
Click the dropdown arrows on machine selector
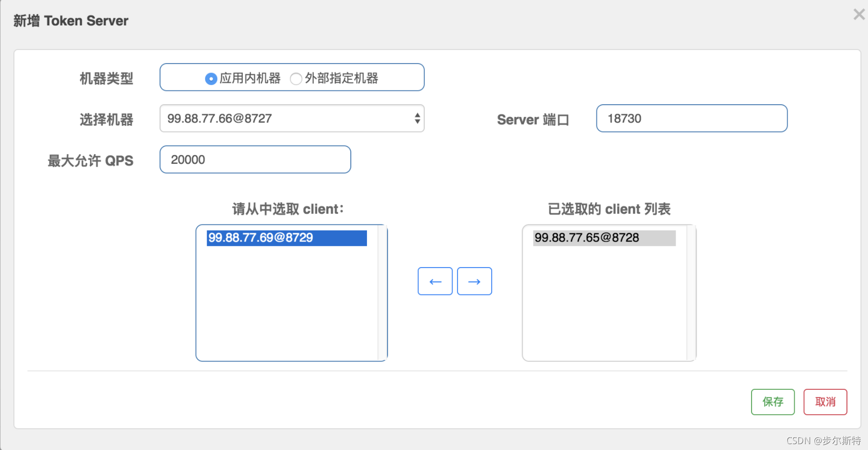[x=417, y=118]
